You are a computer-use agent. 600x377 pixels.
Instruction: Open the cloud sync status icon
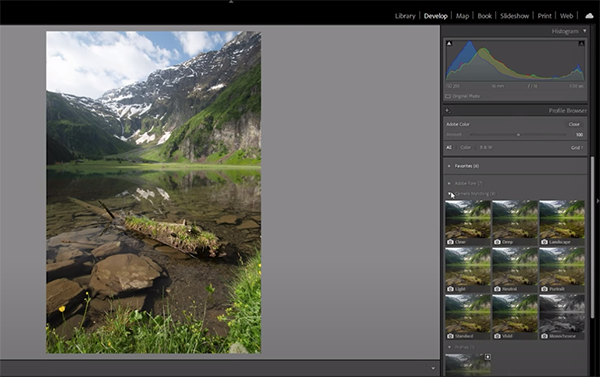(x=589, y=16)
